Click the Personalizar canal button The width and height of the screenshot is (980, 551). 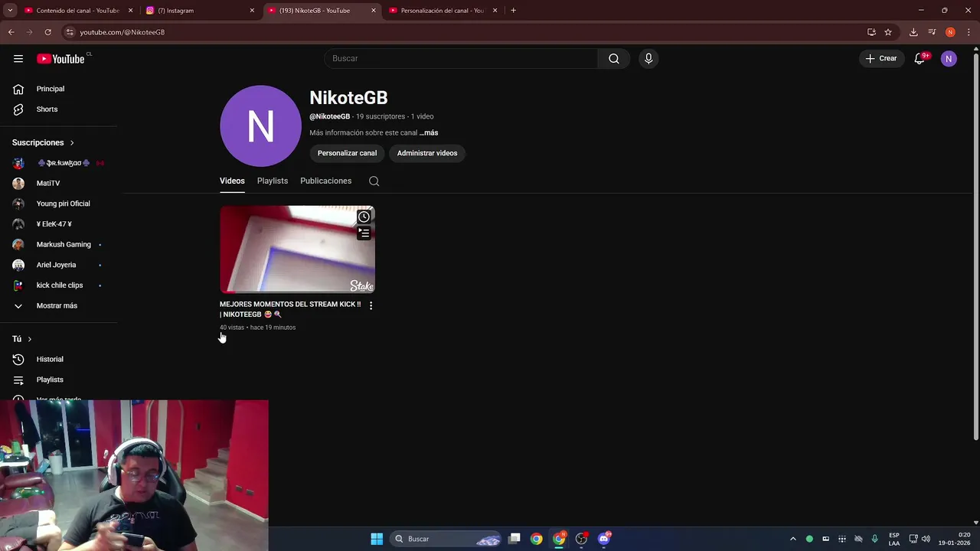click(x=347, y=153)
